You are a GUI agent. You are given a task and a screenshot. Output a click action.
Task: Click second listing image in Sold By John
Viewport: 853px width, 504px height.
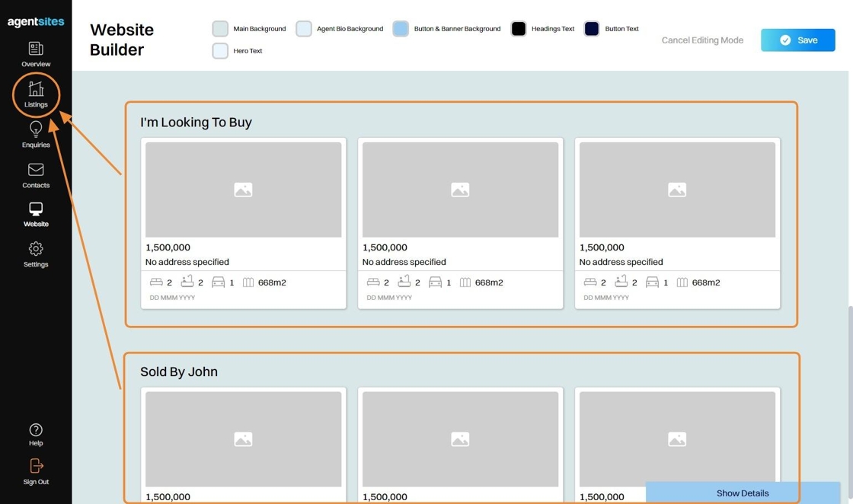coord(460,439)
